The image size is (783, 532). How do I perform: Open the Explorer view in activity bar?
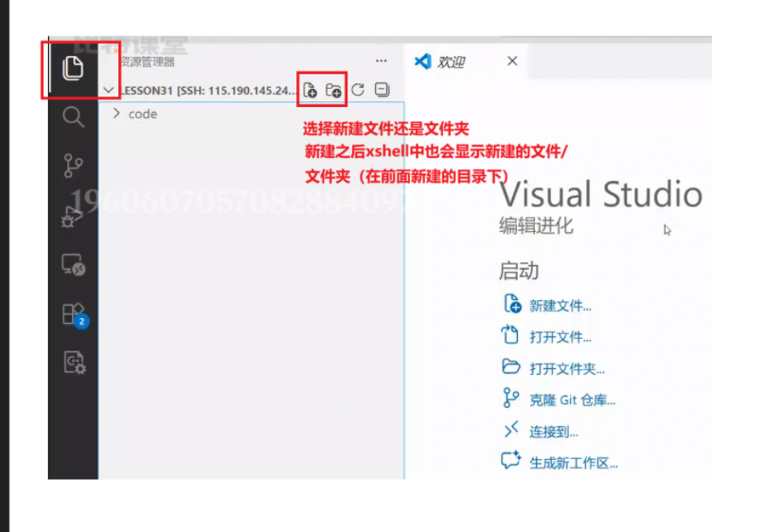point(73,68)
